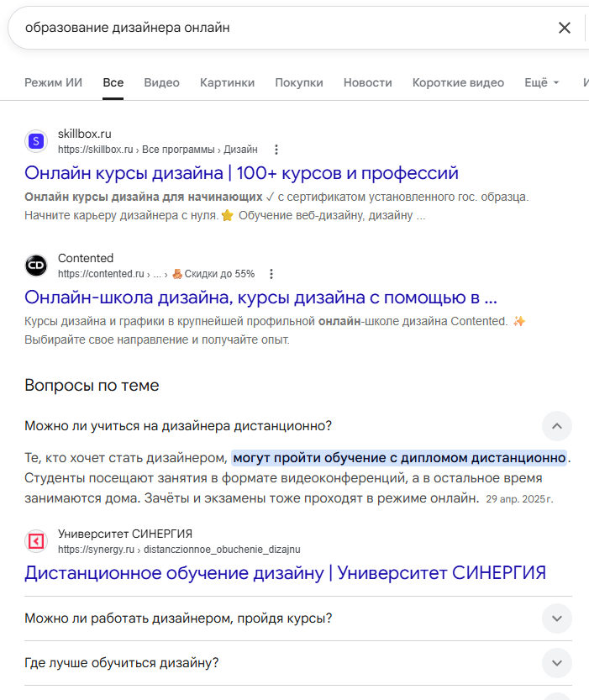Screen dimensions: 589x700
Task: Click the Университет СИНЕРГИЯ favicon icon
Action: click(x=36, y=541)
